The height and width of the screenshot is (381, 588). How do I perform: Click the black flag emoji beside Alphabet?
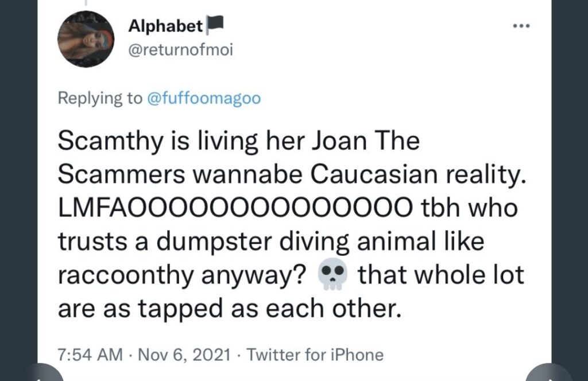tap(215, 25)
